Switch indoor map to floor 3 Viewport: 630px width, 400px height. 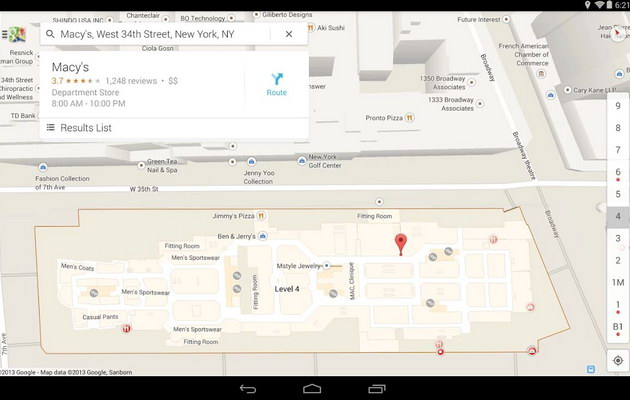(618, 239)
